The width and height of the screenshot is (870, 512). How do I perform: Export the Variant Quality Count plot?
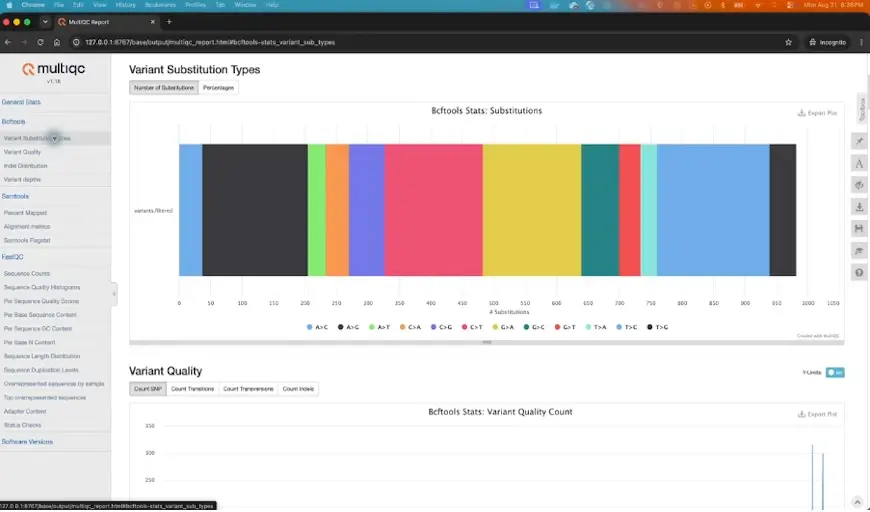pyautogui.click(x=817, y=414)
